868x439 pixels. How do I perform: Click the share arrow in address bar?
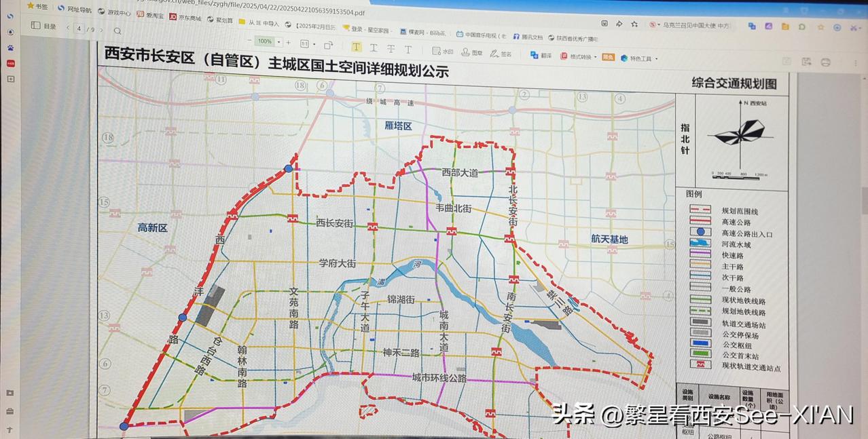coord(619,23)
